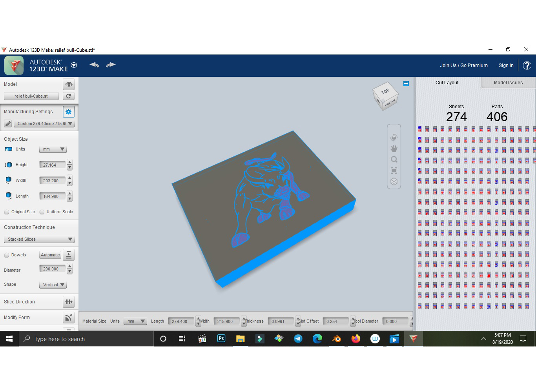Select the Pan hand tool
Image resolution: width=536 pixels, height=392 pixels.
pyautogui.click(x=394, y=149)
